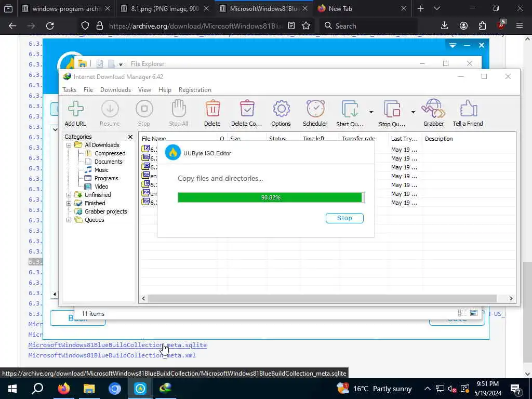Expand the Unfinished category
The width and height of the screenshot is (532, 399).
pyautogui.click(x=69, y=195)
